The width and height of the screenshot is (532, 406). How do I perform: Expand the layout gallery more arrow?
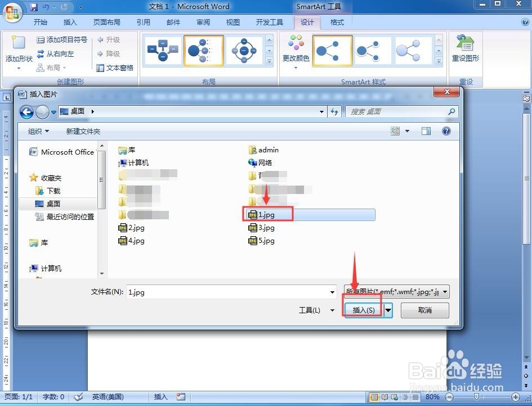click(270, 62)
